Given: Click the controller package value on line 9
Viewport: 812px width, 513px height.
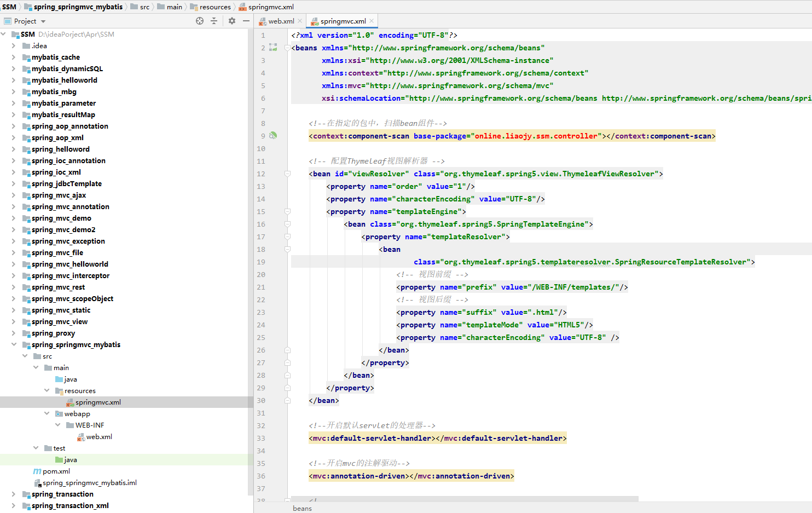Looking at the screenshot, I should point(536,136).
